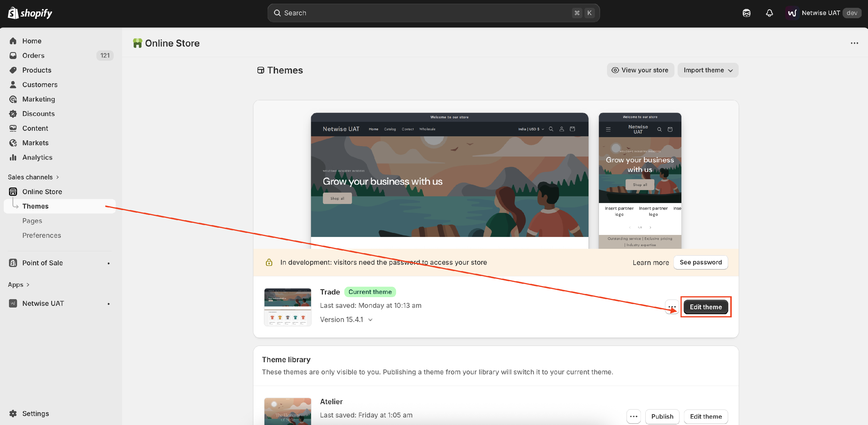Expand the Sales channels section
Screen dimensions: 868x425
(x=33, y=177)
